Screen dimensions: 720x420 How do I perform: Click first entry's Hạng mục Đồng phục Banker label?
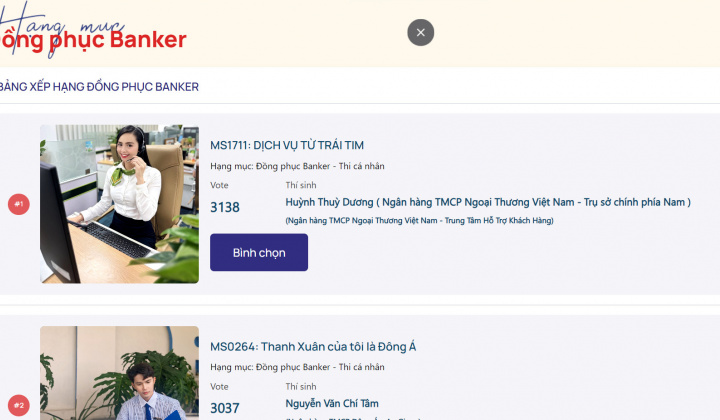(297, 166)
